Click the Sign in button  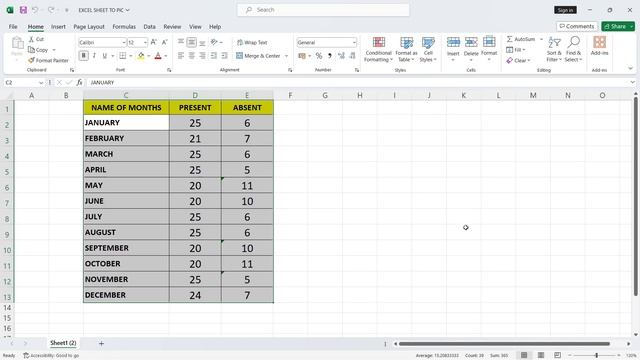click(565, 10)
